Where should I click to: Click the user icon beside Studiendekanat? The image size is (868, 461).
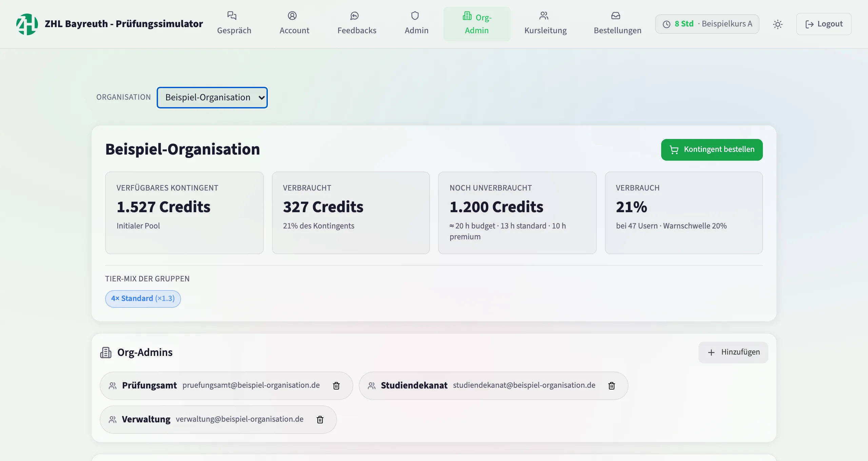[x=372, y=386]
